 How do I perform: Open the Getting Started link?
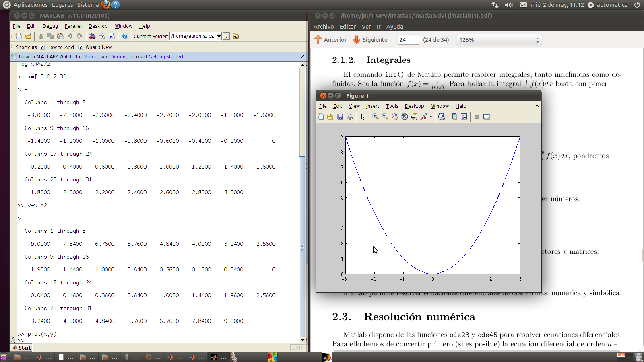(166, 56)
